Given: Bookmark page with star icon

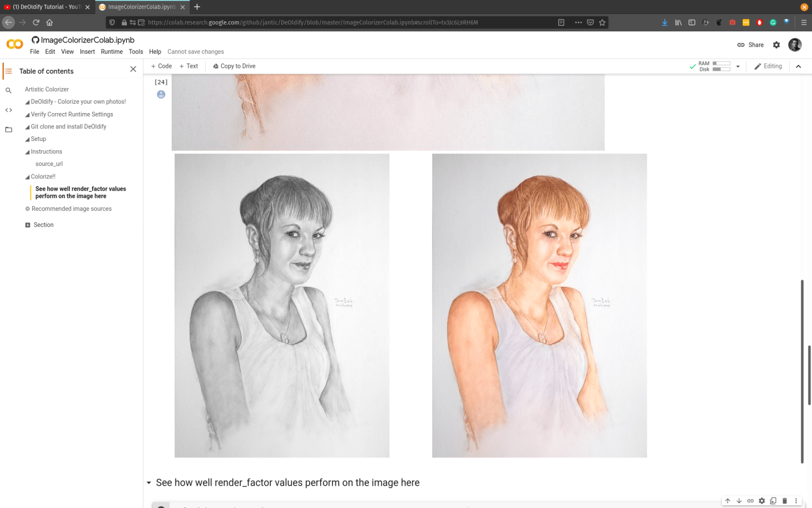Looking at the screenshot, I should point(602,22).
